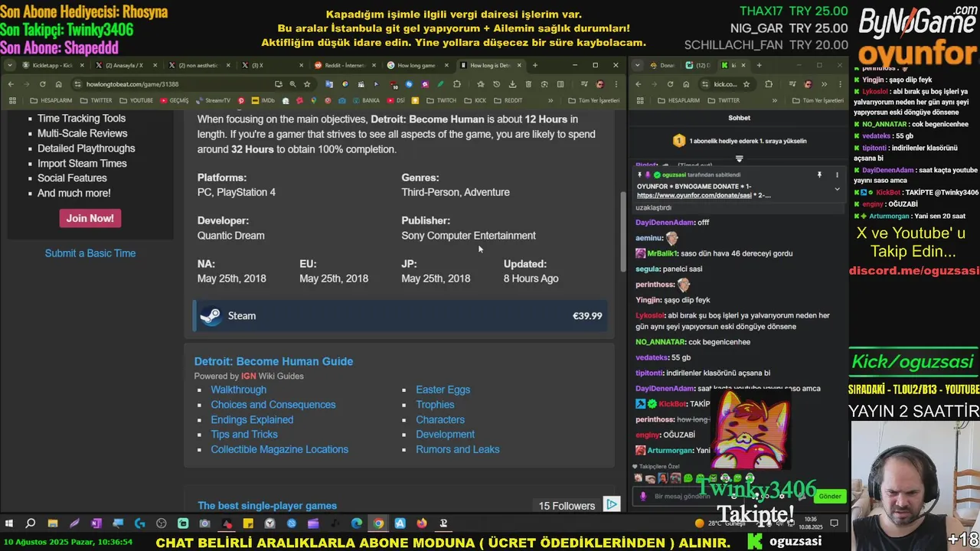Click the ad choices icon beside 15 Followers

(x=611, y=504)
